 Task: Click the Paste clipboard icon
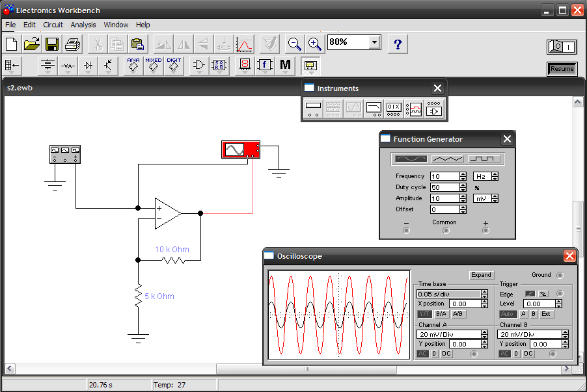(x=137, y=44)
